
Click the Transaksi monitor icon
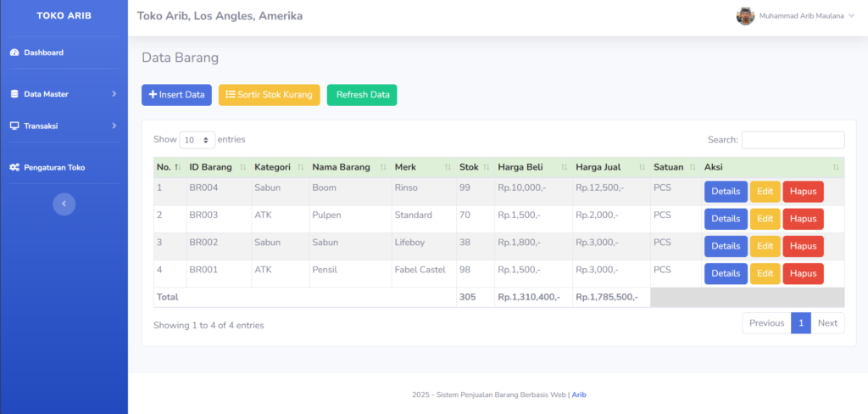14,126
